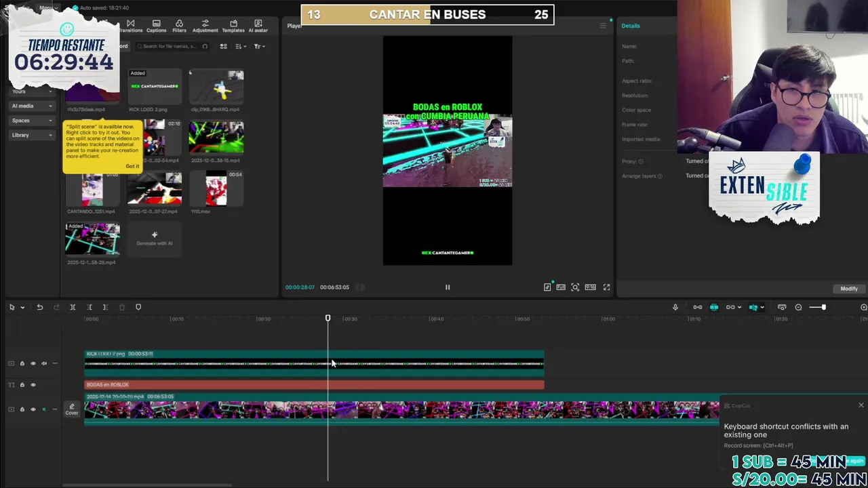The height and width of the screenshot is (488, 868).
Task: Add a timeline marker
Action: point(138,308)
